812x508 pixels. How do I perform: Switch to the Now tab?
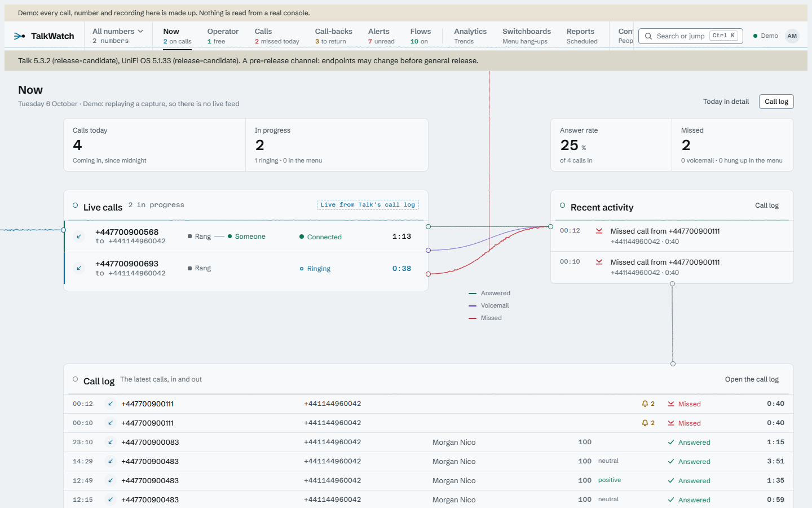tap(177, 36)
